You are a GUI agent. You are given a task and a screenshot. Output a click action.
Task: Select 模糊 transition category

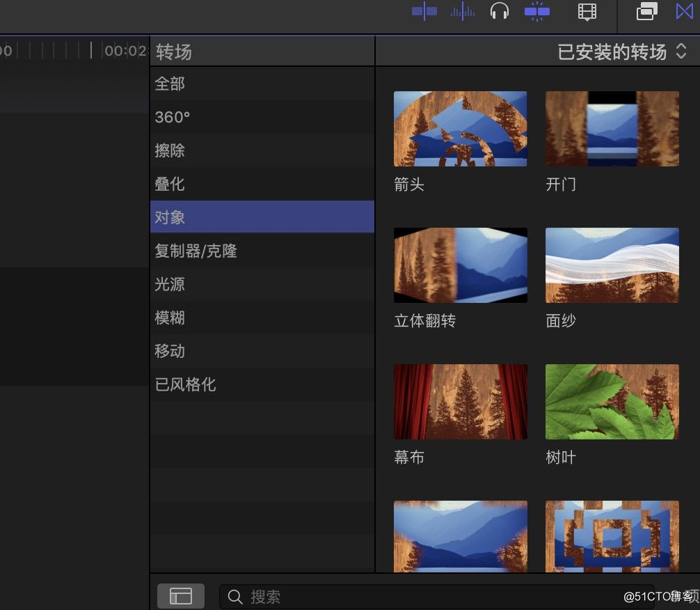(262, 318)
